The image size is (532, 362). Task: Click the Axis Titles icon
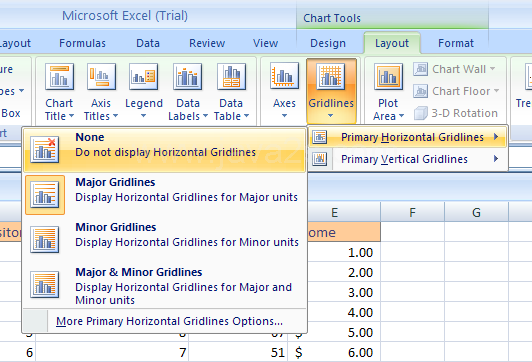tap(101, 76)
